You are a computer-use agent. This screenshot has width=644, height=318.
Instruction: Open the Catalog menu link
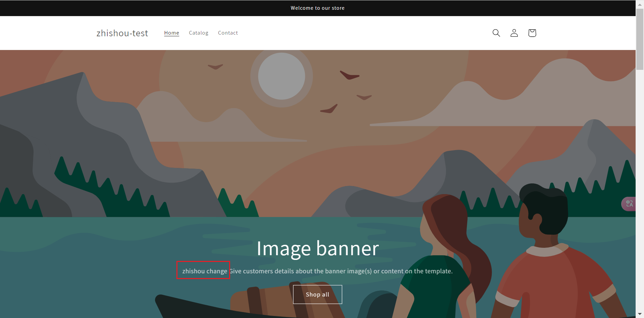199,33
